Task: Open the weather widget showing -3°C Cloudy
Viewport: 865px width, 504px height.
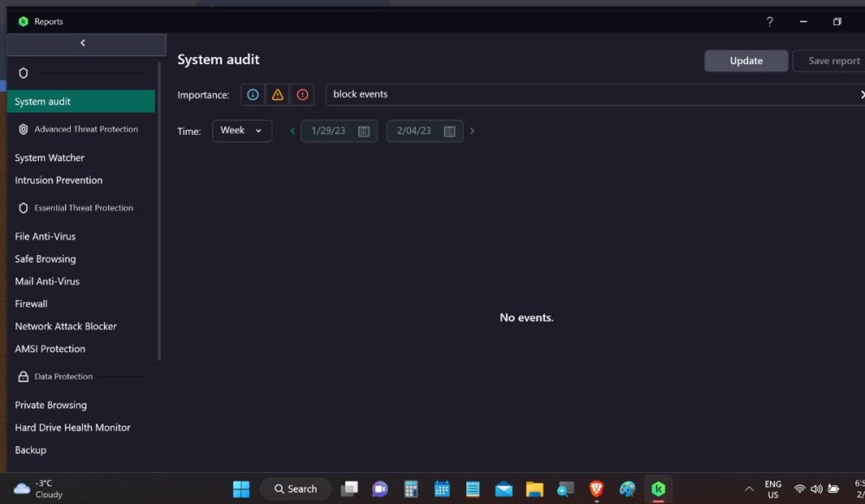Action: coord(37,489)
